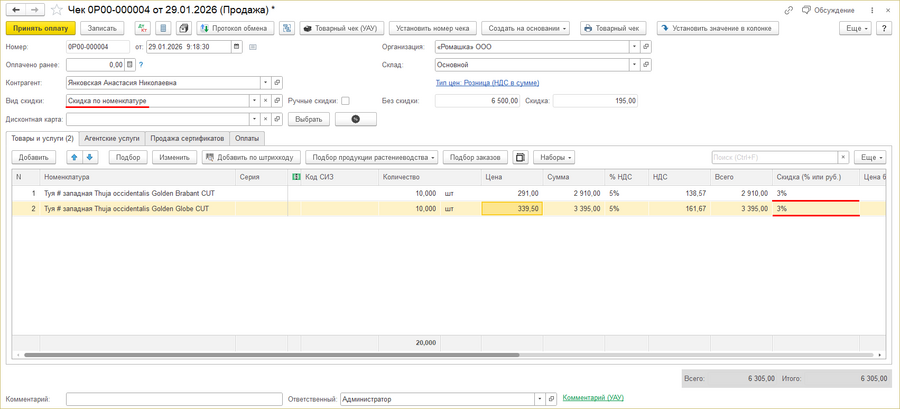
Task: Open the Наборы dropdown menu
Action: (x=554, y=157)
